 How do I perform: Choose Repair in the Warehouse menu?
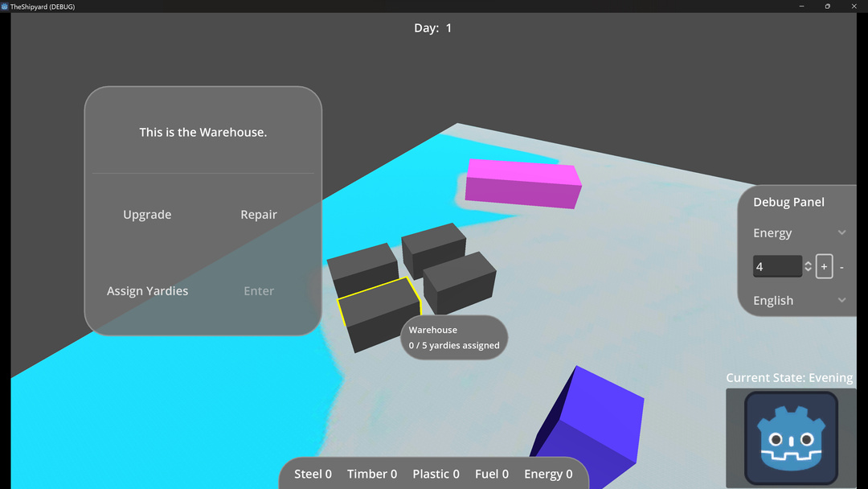[x=259, y=215]
